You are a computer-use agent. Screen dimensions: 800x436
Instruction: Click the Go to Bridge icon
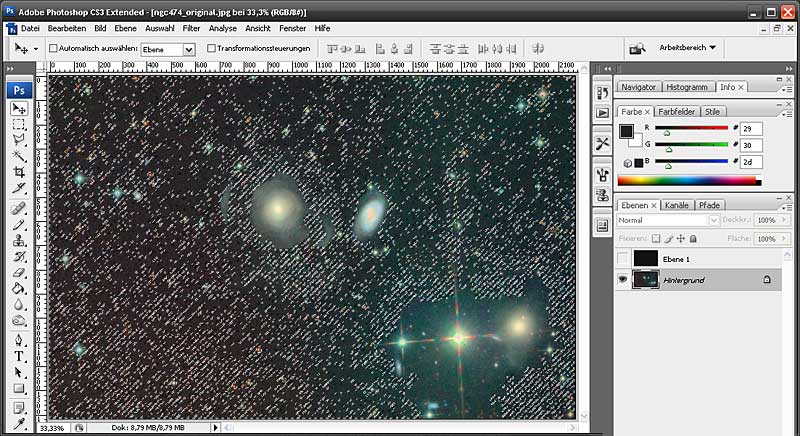637,48
